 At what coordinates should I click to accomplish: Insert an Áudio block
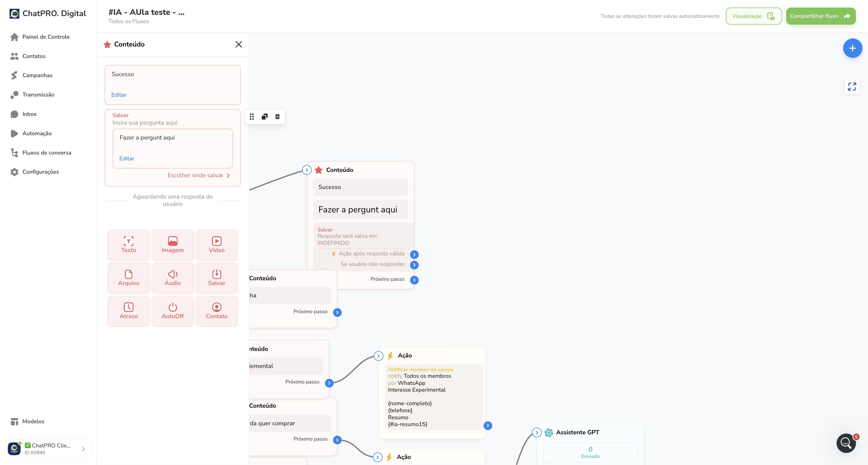click(173, 278)
